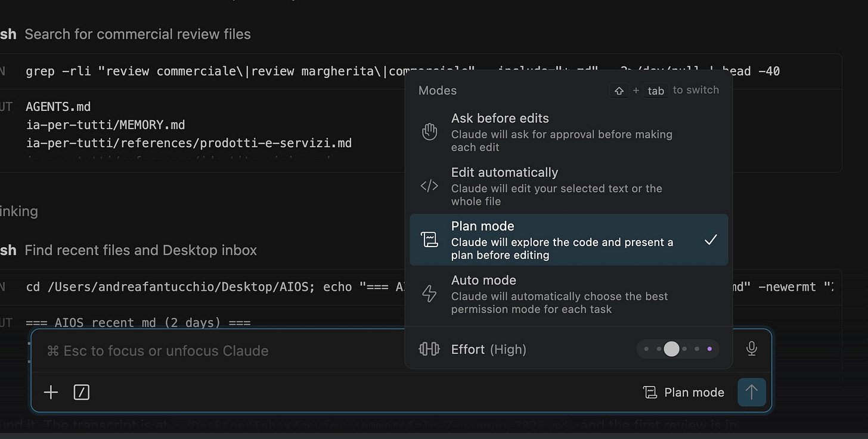Open the Plan mode selector in input bar
The image size is (868, 439).
pos(684,392)
